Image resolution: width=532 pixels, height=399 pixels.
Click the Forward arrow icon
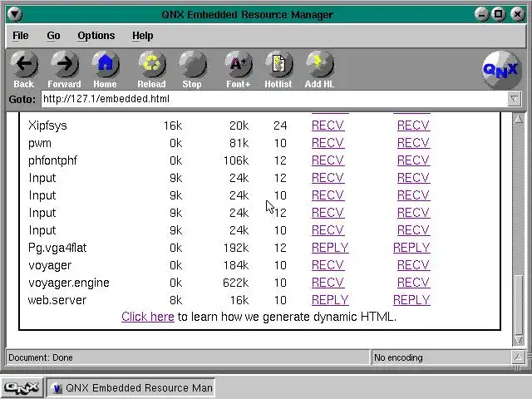(x=65, y=64)
